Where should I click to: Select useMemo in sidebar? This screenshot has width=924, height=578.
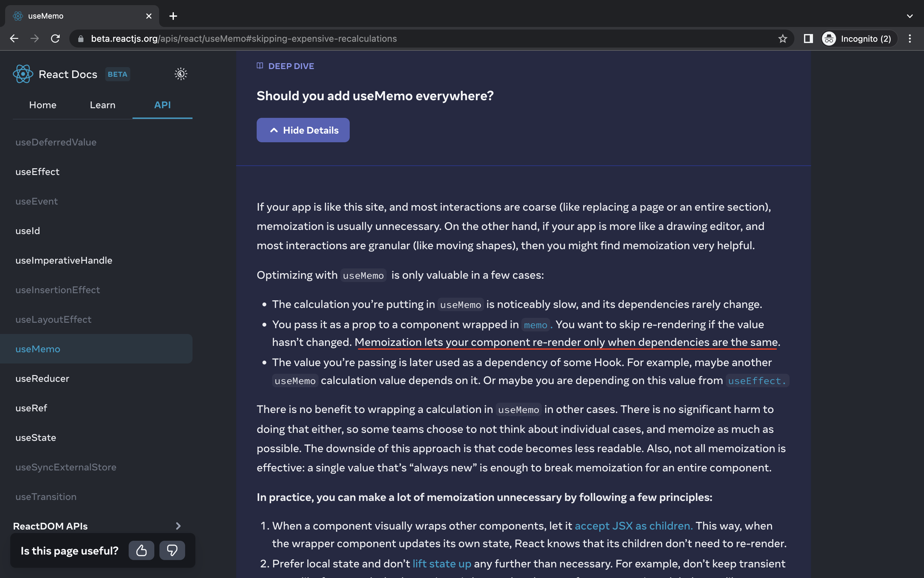point(96,349)
